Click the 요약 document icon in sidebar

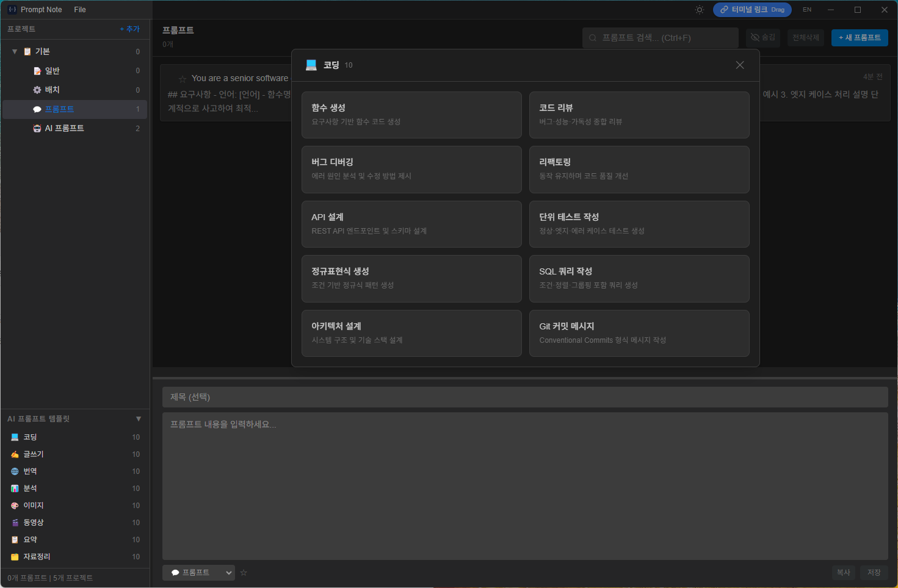(x=13, y=539)
